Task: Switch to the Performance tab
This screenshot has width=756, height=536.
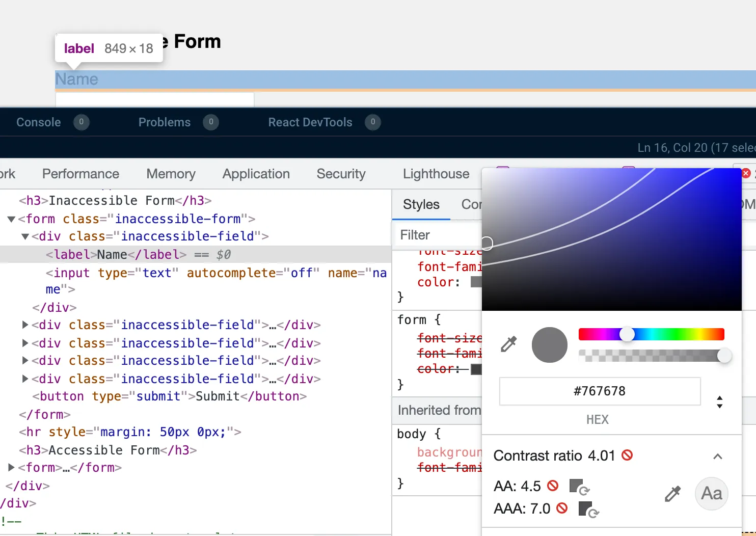Action: [x=80, y=174]
